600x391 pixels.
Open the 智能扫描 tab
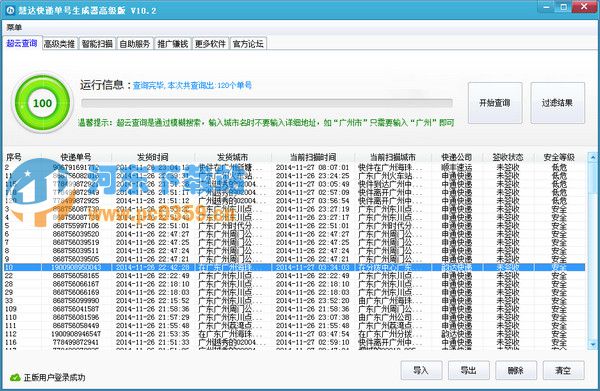(97, 44)
